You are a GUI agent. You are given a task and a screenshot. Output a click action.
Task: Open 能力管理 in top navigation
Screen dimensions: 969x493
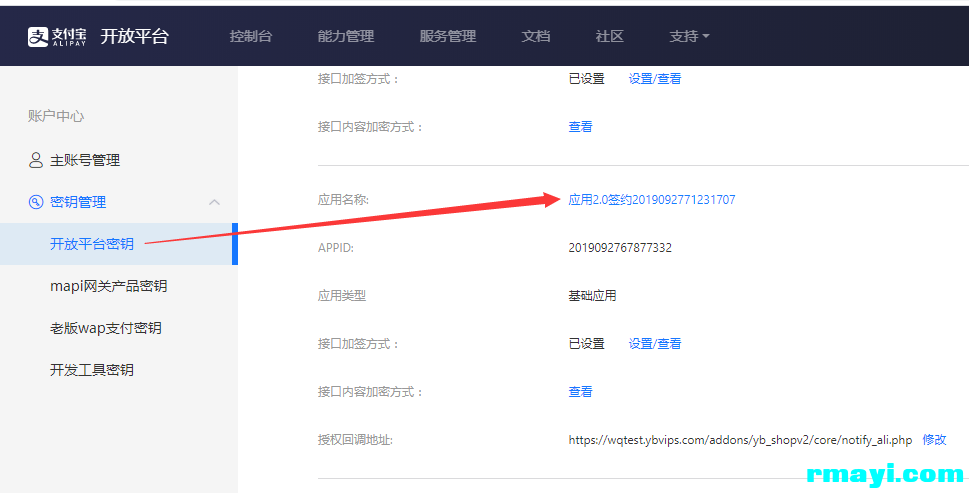pyautogui.click(x=345, y=36)
